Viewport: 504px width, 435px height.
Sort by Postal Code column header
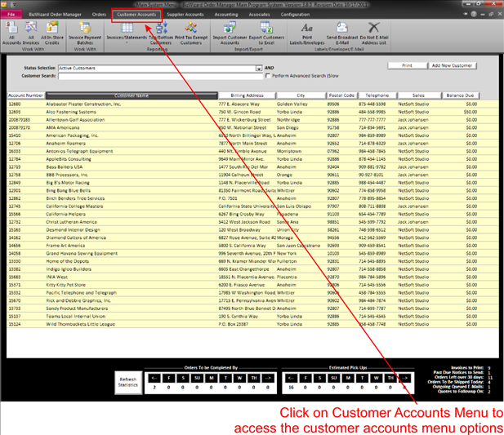[x=341, y=95]
